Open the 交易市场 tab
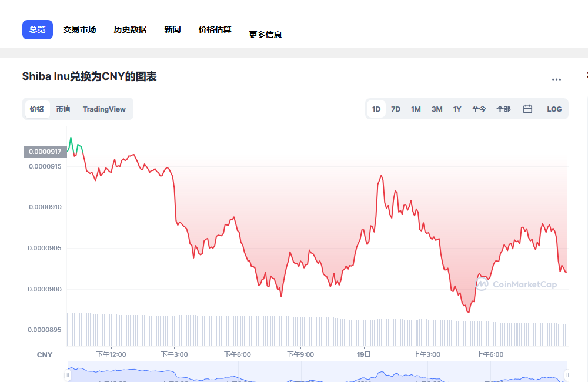This screenshot has width=588, height=382. tap(79, 29)
